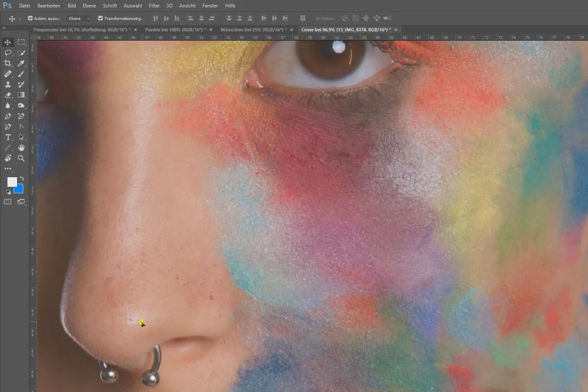588x392 pixels.
Task: Select the Hand tool
Action: 21,147
